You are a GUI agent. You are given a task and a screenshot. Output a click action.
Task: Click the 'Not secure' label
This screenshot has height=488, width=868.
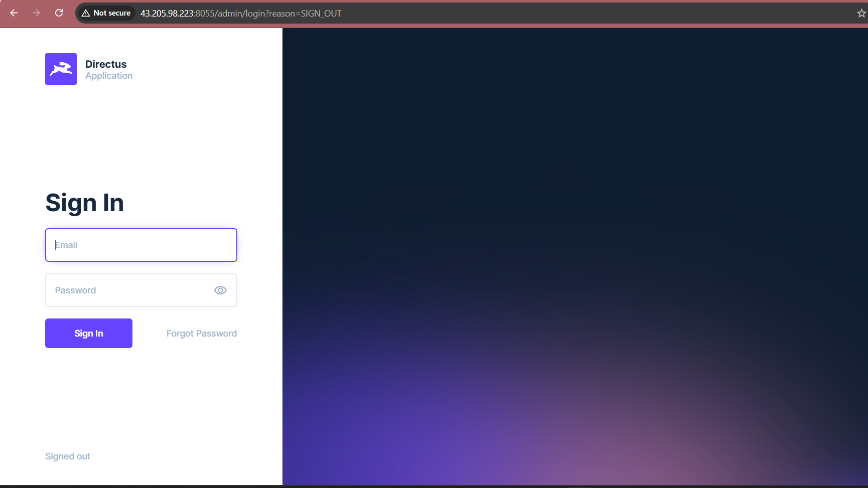[112, 13]
